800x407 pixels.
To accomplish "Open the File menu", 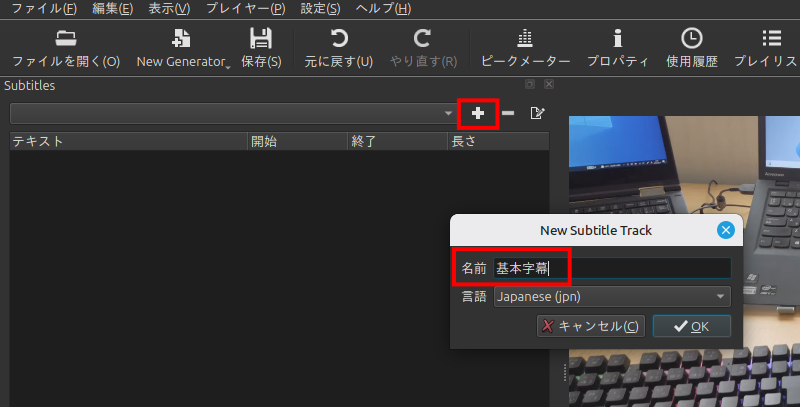I will tap(43, 8).
